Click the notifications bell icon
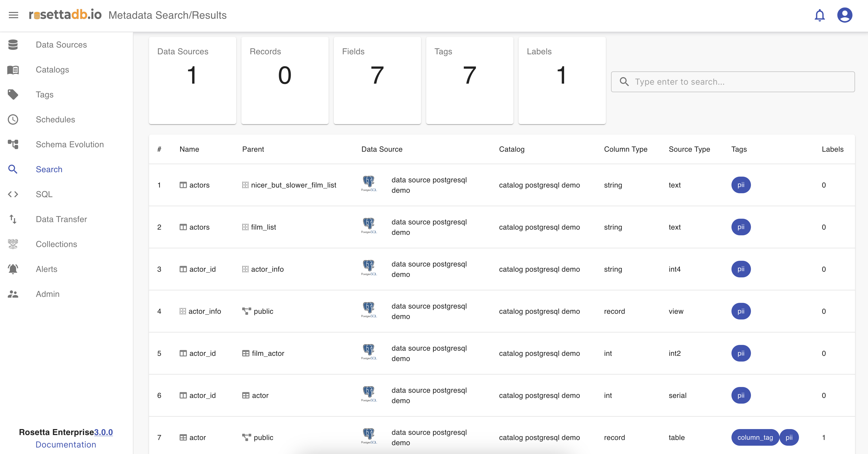Viewport: 868px width, 454px height. coord(819,15)
